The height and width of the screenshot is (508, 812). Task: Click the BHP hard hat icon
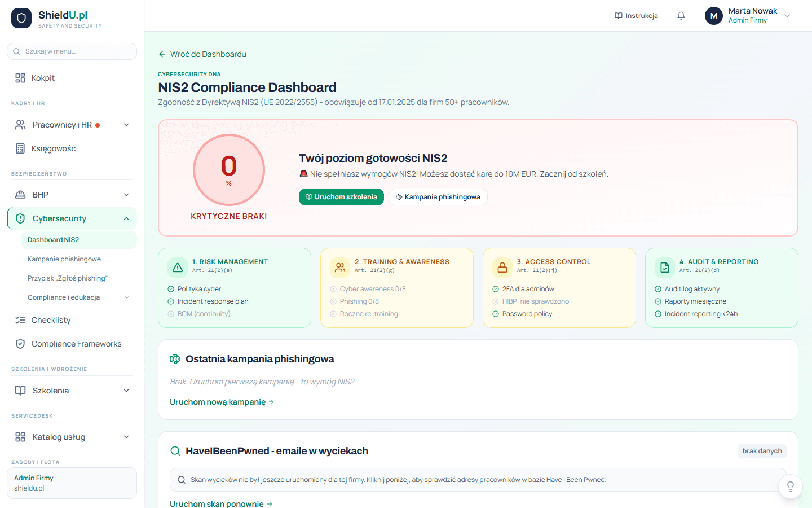(x=20, y=195)
